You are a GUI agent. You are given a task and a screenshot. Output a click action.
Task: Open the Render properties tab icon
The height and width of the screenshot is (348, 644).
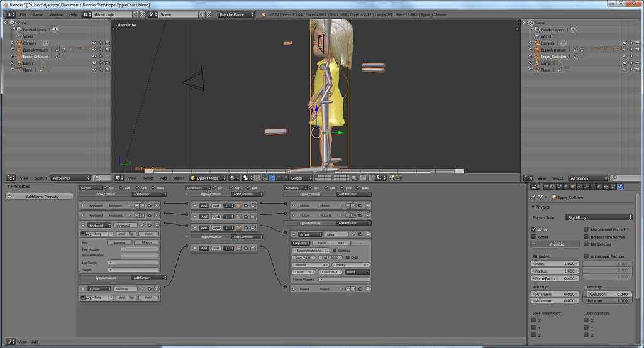(547, 187)
